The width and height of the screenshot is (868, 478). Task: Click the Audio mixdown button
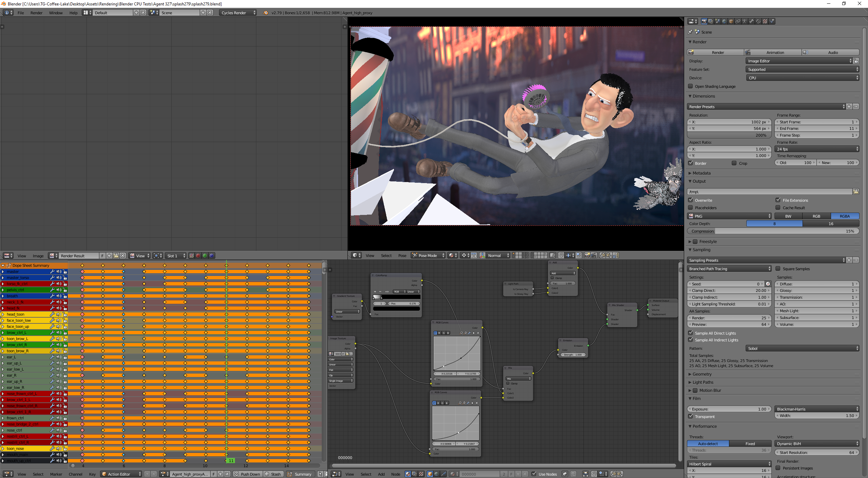tap(831, 52)
